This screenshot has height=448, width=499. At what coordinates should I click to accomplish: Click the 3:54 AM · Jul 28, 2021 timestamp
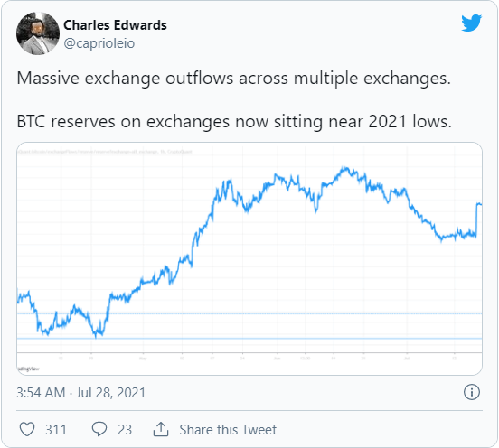coord(80,393)
